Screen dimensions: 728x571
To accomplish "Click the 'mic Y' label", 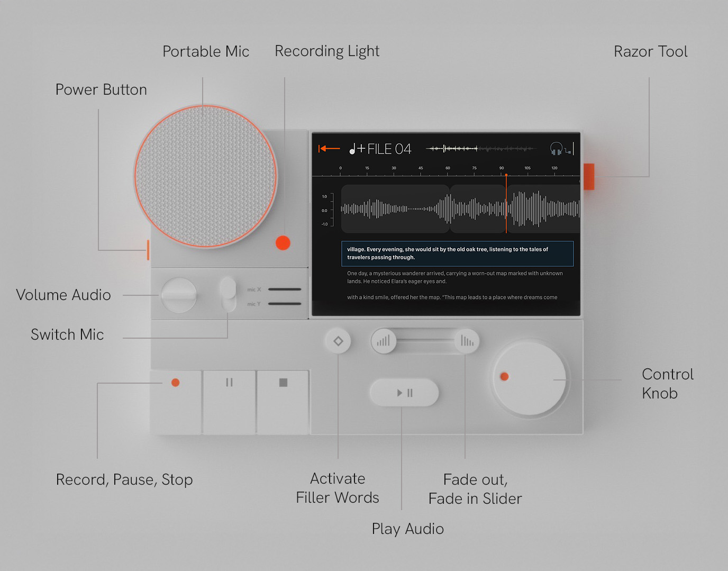I will 254,304.
